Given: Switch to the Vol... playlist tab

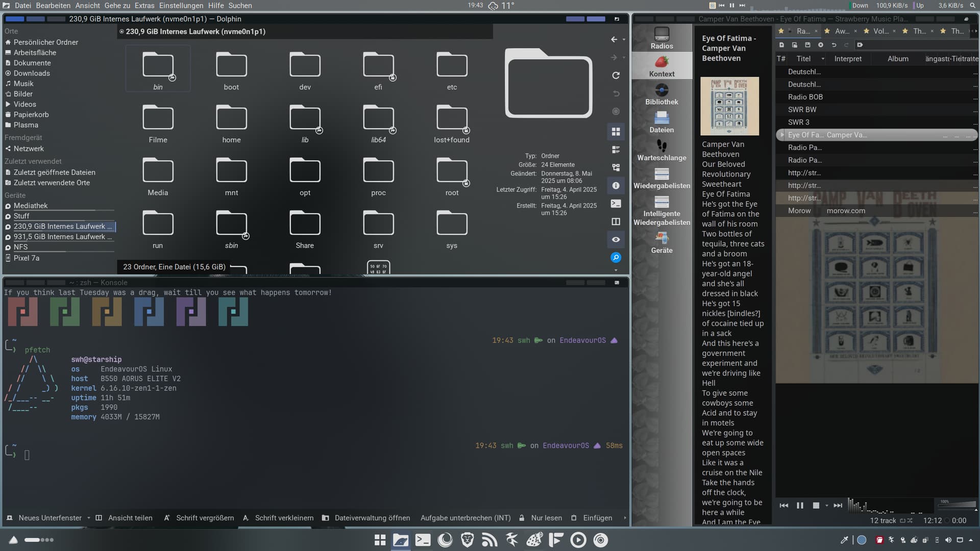Looking at the screenshot, I should pyautogui.click(x=880, y=31).
